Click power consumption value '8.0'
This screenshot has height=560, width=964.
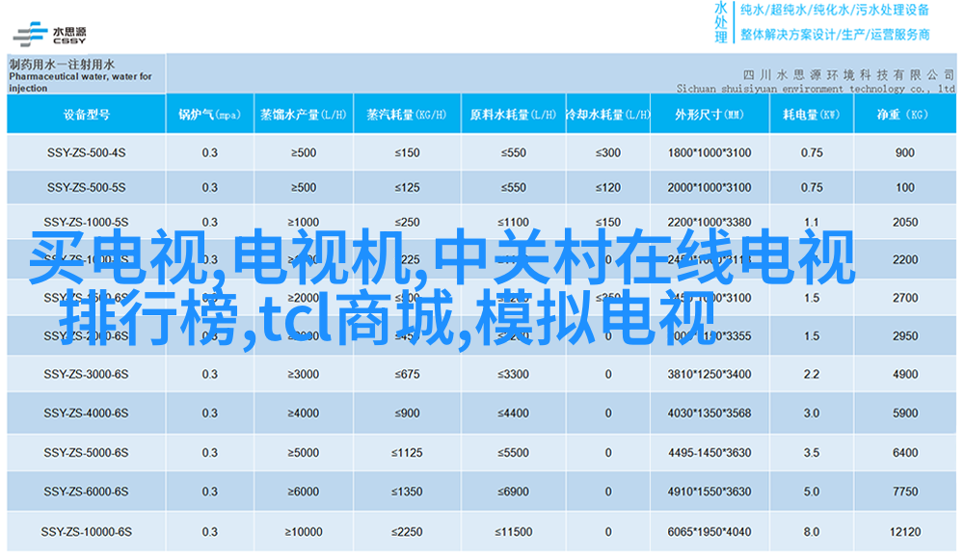[812, 532]
